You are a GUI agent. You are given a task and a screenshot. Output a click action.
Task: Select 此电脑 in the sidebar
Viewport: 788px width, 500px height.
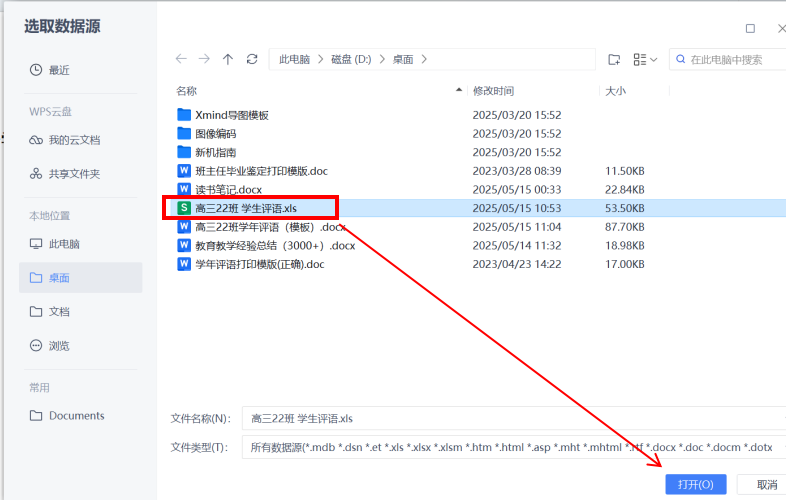pyautogui.click(x=64, y=244)
